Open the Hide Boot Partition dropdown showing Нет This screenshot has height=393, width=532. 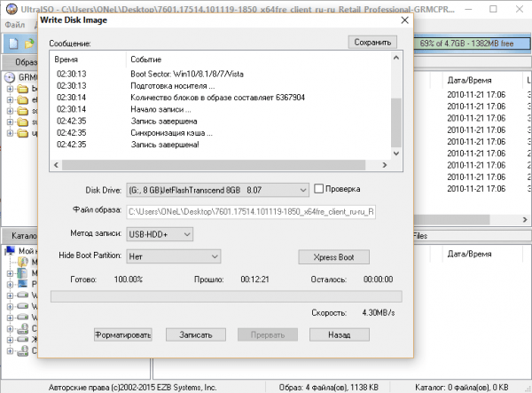click(x=174, y=256)
